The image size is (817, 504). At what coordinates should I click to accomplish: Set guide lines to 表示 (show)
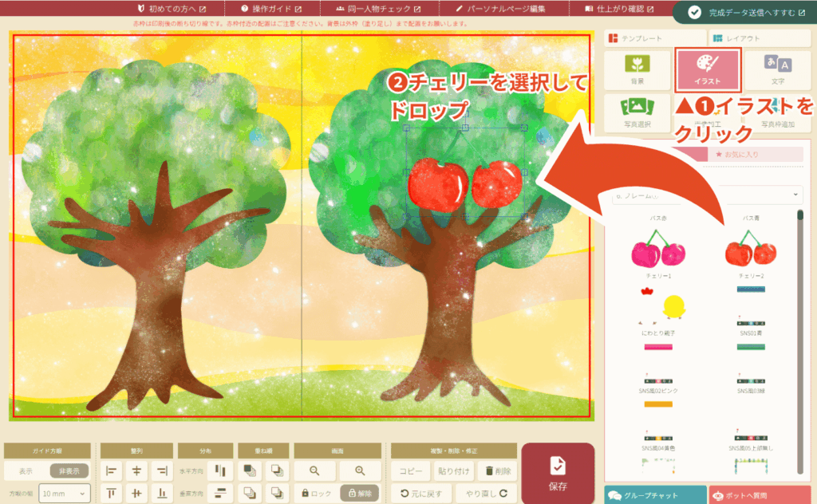pos(26,471)
